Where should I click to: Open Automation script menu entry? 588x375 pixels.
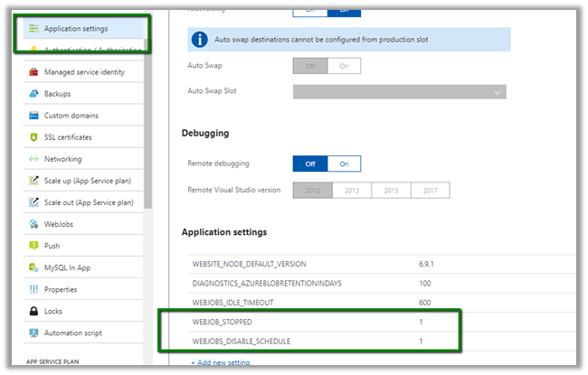(x=73, y=333)
